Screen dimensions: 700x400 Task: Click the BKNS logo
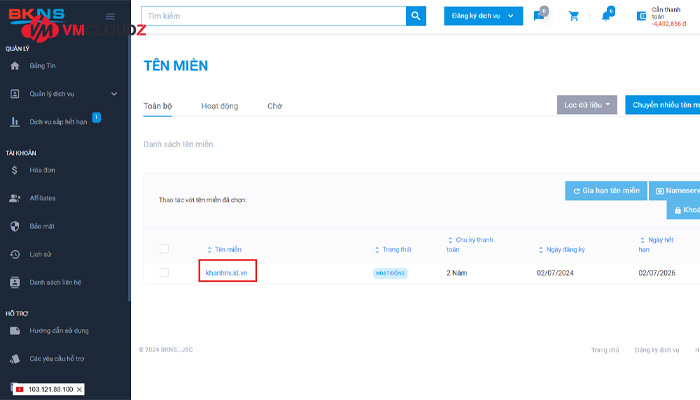(x=37, y=14)
